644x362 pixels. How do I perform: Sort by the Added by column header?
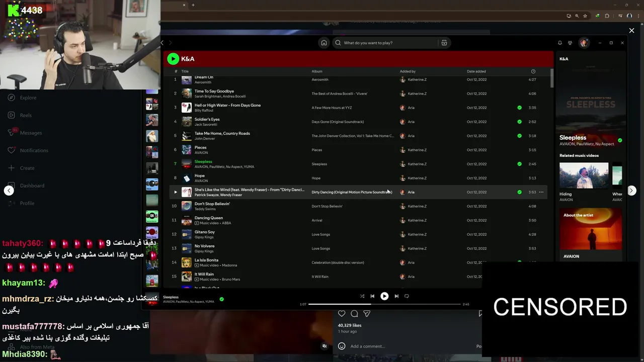pyautogui.click(x=408, y=71)
